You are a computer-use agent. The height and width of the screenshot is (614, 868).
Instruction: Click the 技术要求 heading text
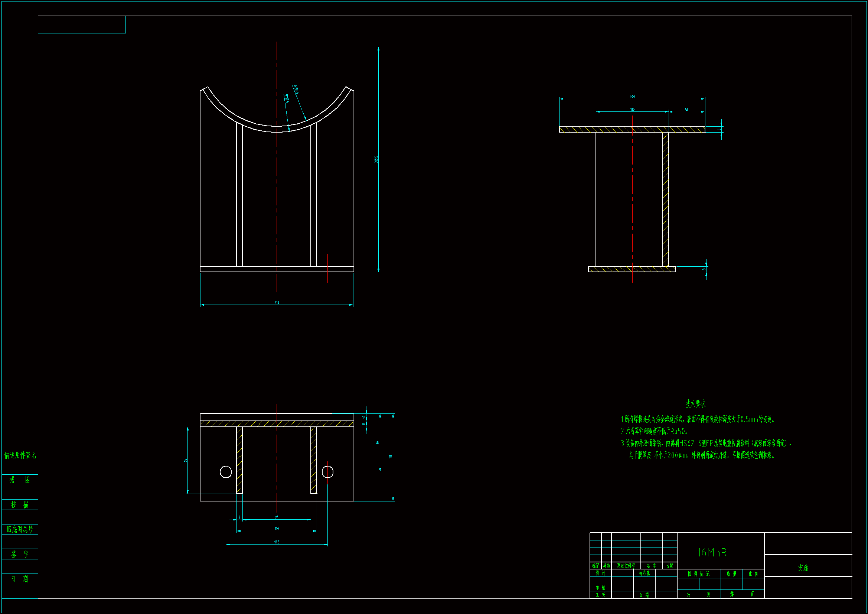point(695,404)
